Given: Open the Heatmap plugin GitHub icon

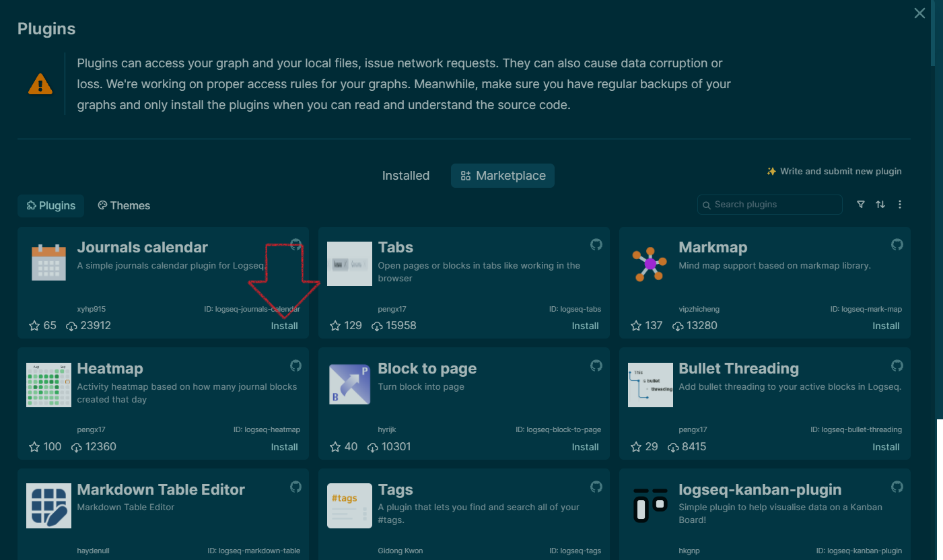Looking at the screenshot, I should tap(295, 365).
